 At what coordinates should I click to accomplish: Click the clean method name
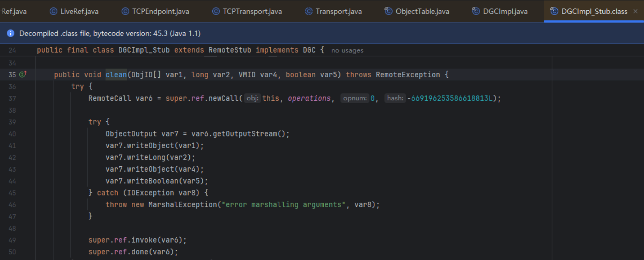click(116, 75)
